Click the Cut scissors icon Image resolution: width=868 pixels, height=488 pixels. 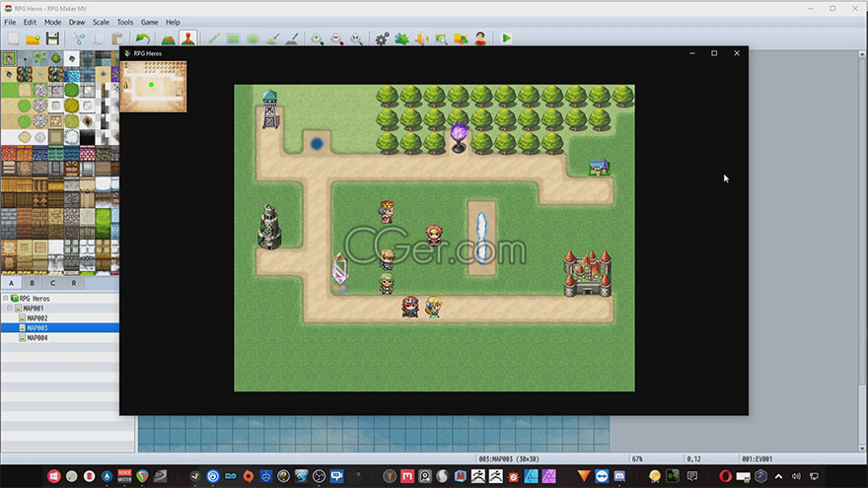point(79,38)
